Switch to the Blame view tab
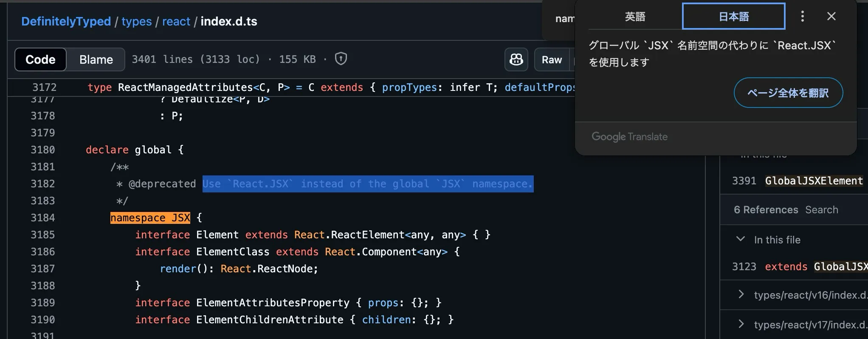The width and height of the screenshot is (868, 339). pos(96,59)
